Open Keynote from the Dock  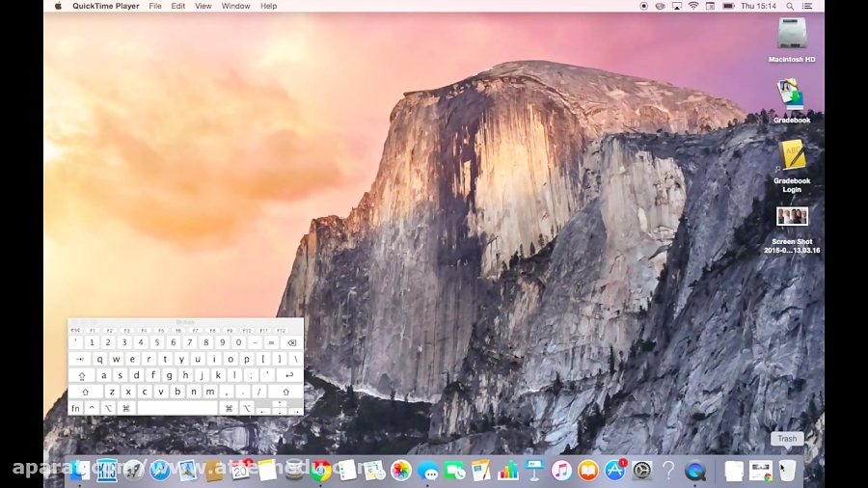point(534,471)
